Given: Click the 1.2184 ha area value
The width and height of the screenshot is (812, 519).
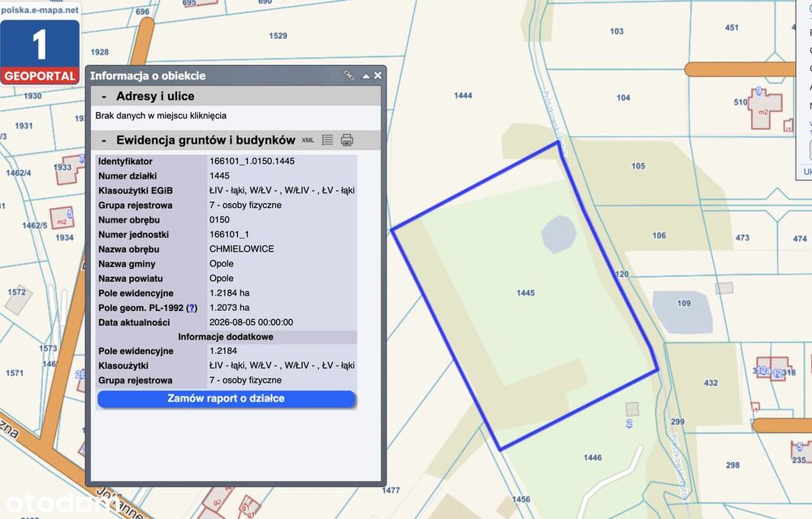Looking at the screenshot, I should click(230, 293).
